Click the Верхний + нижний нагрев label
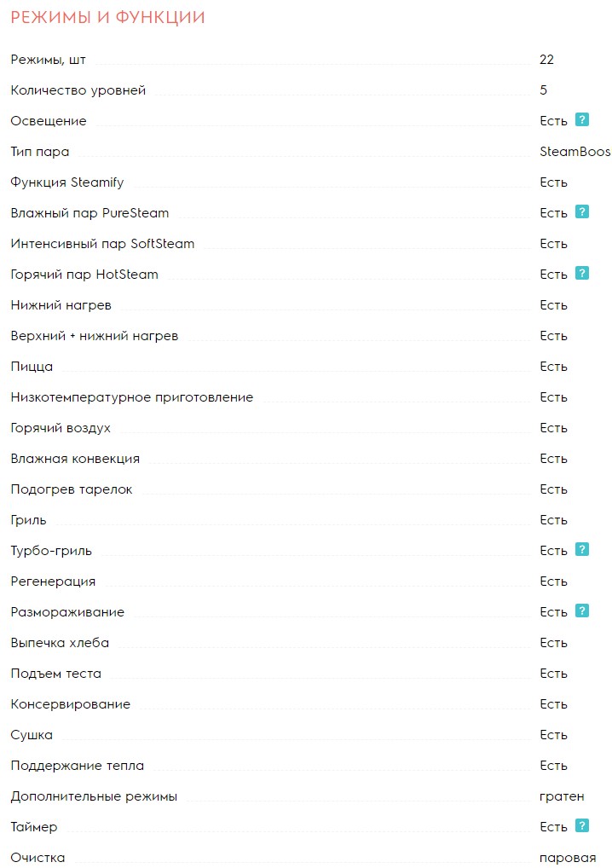This screenshot has height=868, width=612. click(95, 336)
